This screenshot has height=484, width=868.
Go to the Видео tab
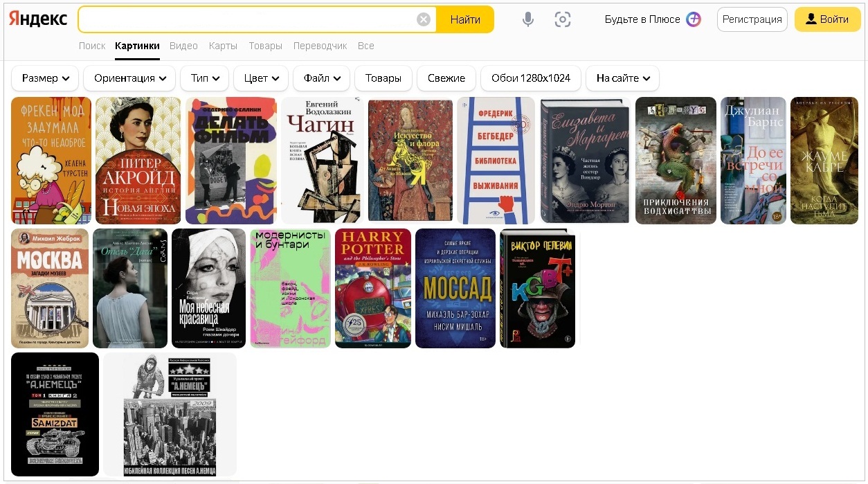tap(183, 46)
